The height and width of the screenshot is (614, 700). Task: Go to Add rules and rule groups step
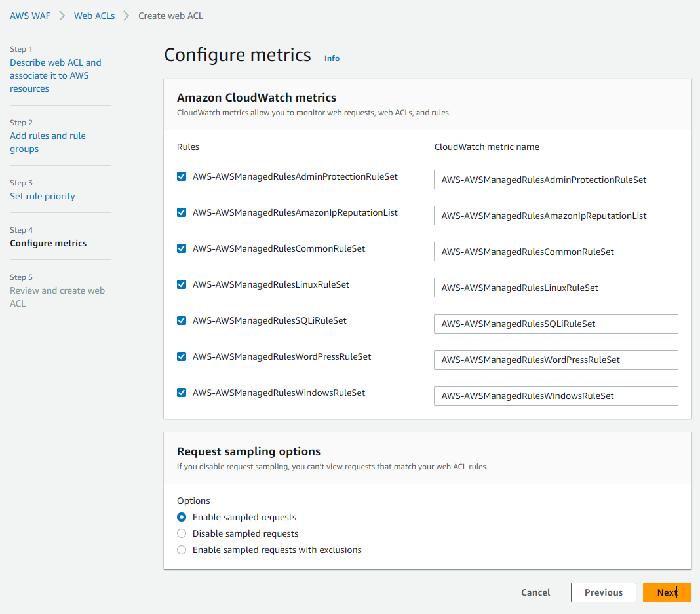pyautogui.click(x=48, y=142)
